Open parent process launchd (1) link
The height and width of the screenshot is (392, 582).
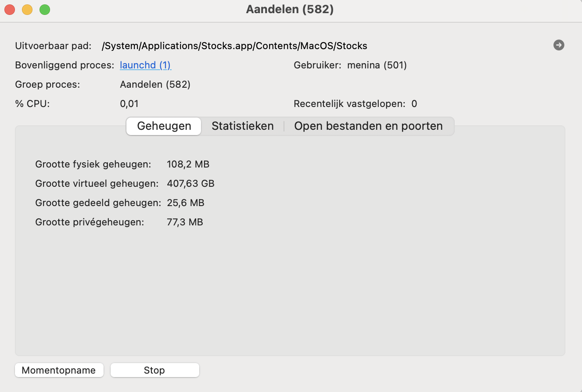point(145,65)
